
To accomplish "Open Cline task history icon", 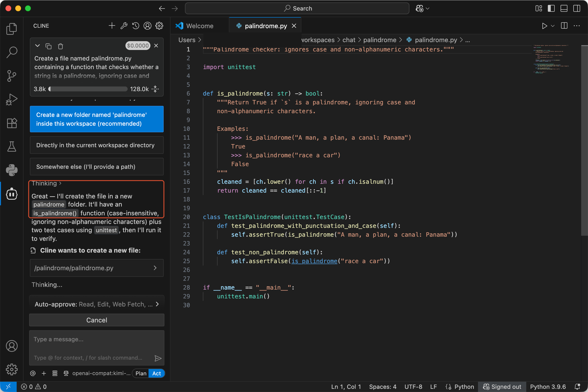I will [135, 26].
